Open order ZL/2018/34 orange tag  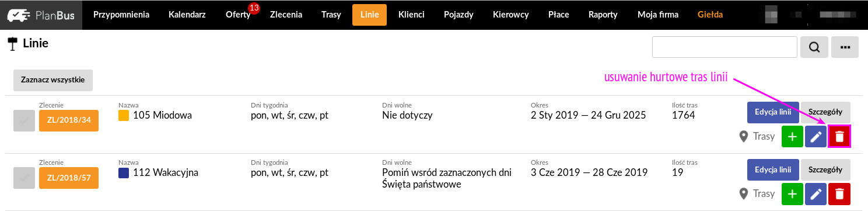pos(69,121)
